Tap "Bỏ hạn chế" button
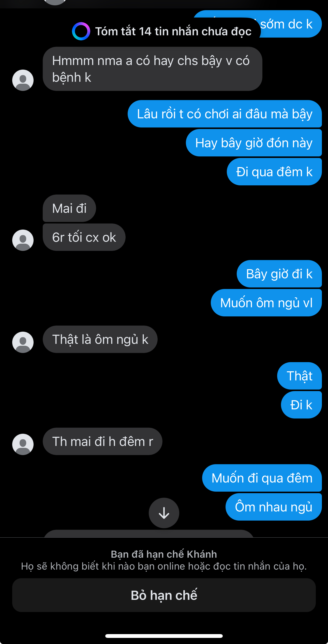The width and height of the screenshot is (328, 644). [x=164, y=595]
